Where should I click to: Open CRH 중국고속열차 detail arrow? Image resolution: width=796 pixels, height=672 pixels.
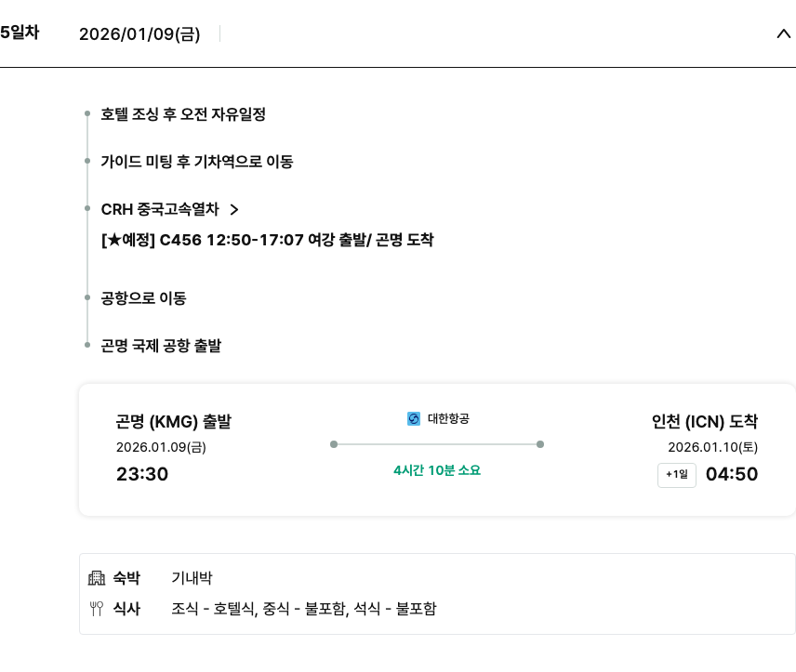tap(234, 209)
